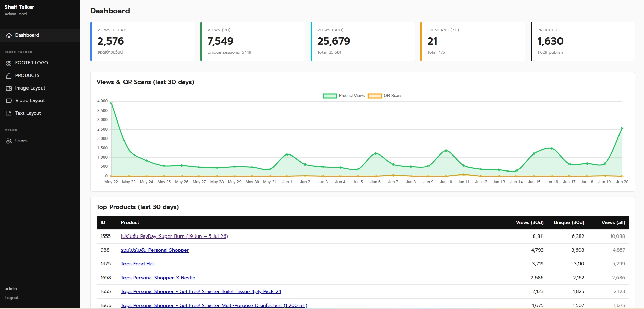Click the Unique (30d) column header
The height and width of the screenshot is (309, 644).
pyautogui.click(x=569, y=222)
